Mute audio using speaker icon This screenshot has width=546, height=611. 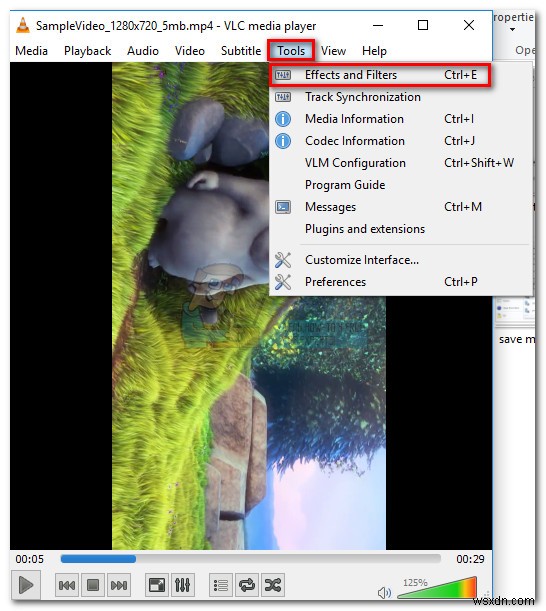tap(384, 593)
